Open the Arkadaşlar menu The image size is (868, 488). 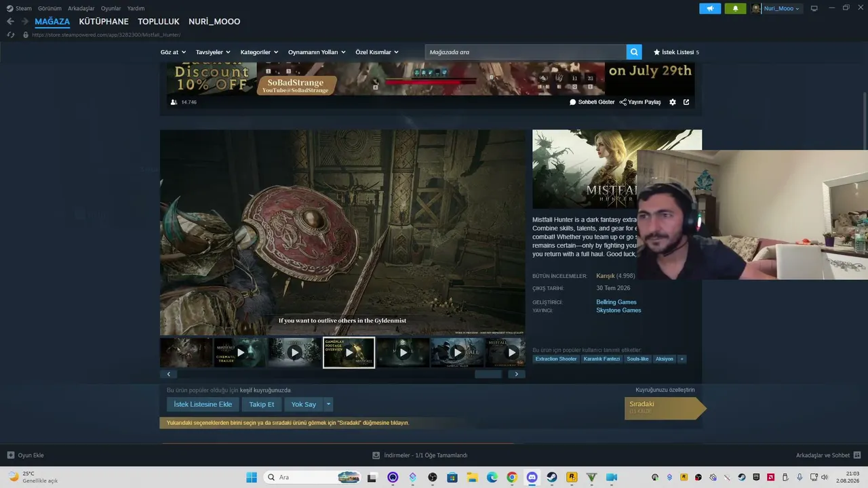(x=81, y=8)
